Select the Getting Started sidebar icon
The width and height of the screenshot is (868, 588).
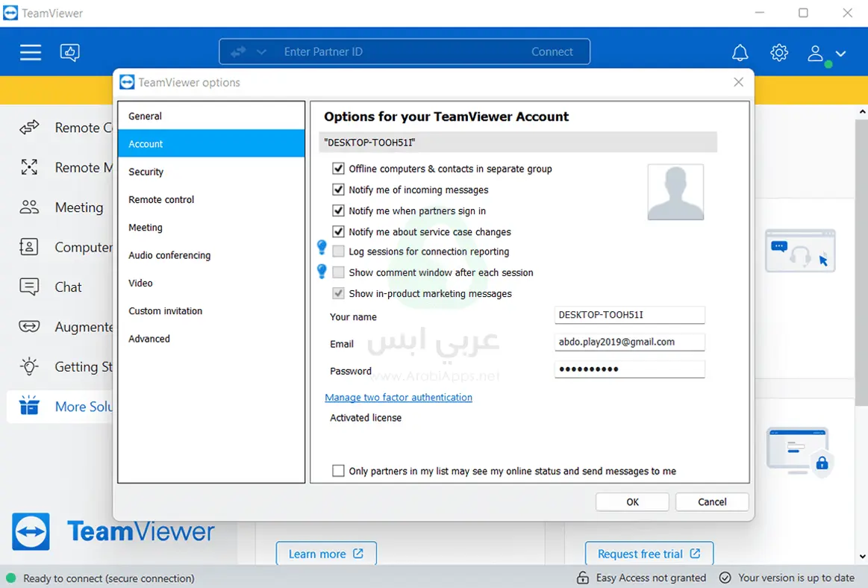pos(28,366)
